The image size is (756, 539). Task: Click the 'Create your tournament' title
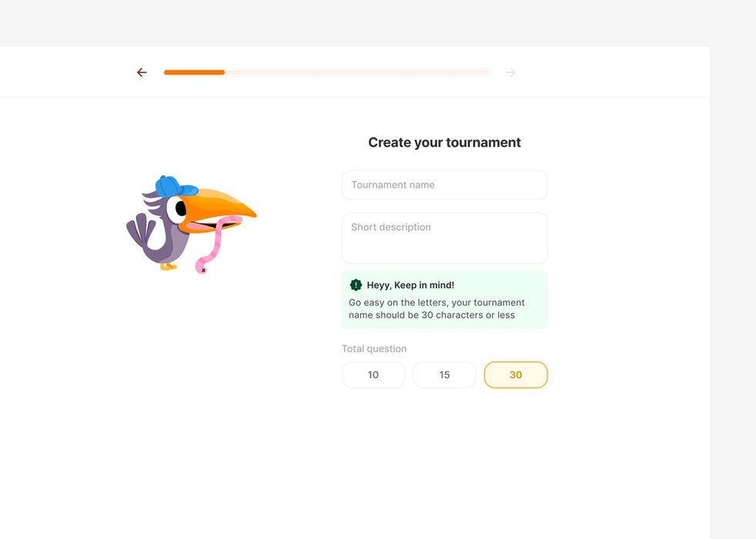444,142
